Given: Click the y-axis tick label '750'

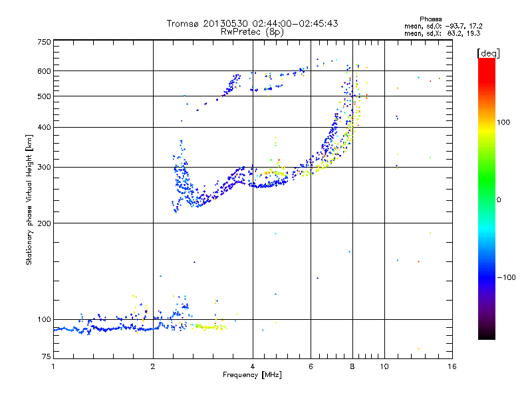Looking at the screenshot, I should 44,42.
